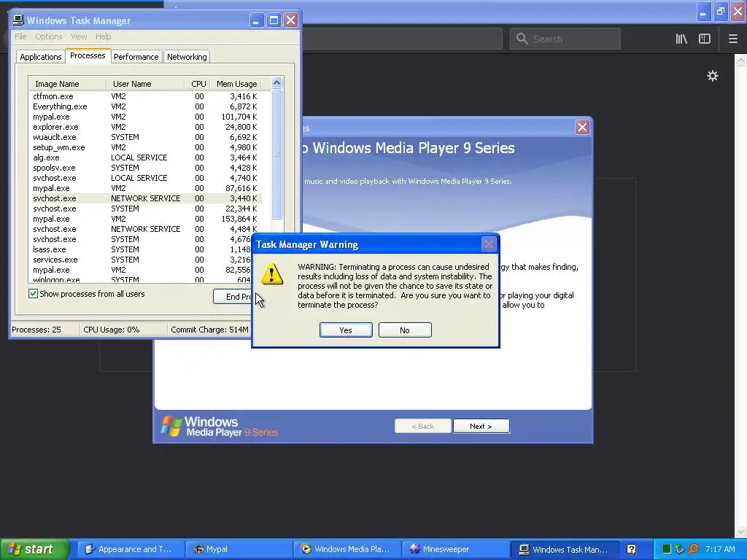Click the Task Manager title bar icon
Viewport: 747px width, 560px height.
click(x=18, y=20)
